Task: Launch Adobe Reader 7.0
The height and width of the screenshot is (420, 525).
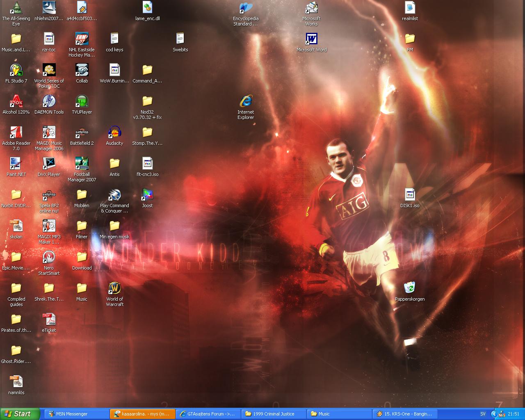Action: pos(16,133)
